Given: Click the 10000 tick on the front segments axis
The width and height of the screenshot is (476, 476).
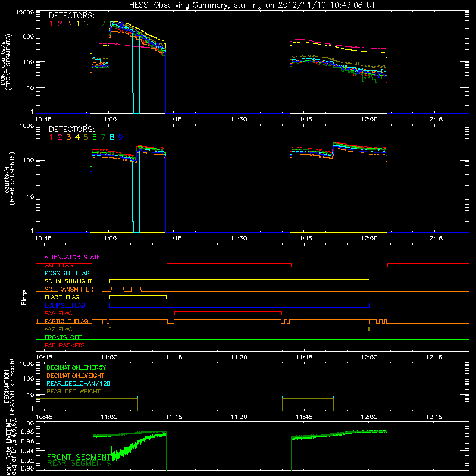Looking at the screenshot, I should click(x=25, y=12).
